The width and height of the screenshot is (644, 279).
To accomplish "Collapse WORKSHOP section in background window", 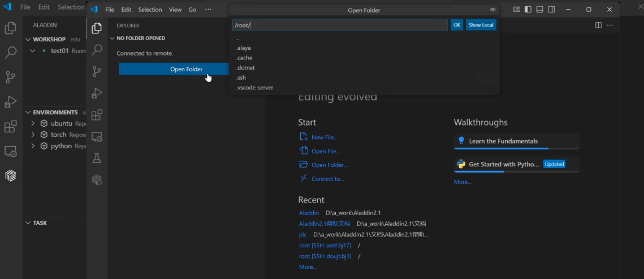I will tap(28, 40).
